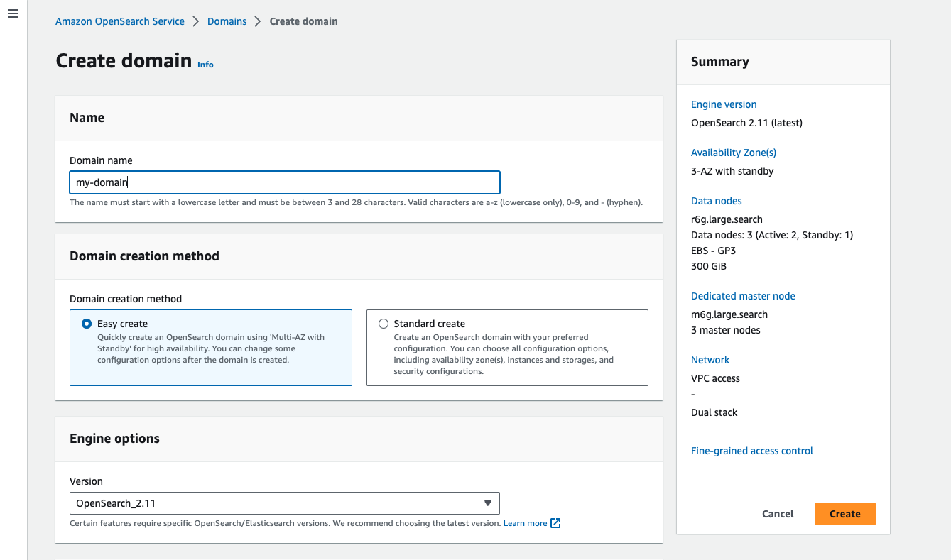Open the Engine version summary link
The width and height of the screenshot is (951, 560).
(x=723, y=104)
